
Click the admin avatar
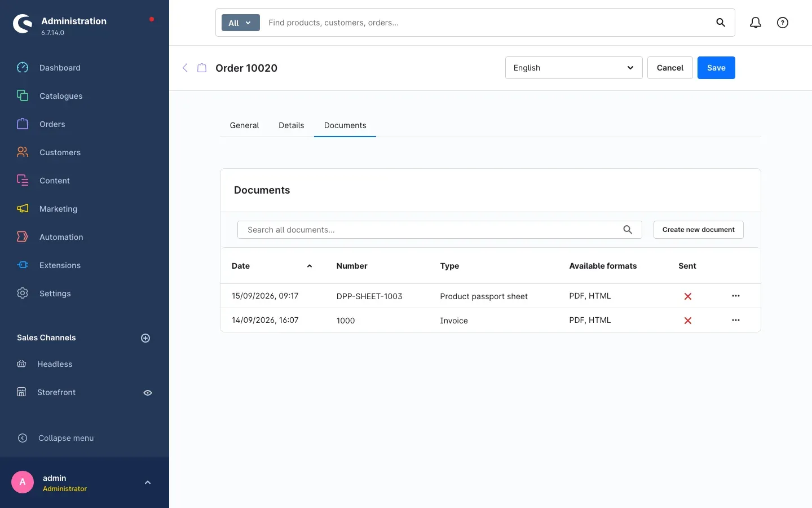point(23,482)
